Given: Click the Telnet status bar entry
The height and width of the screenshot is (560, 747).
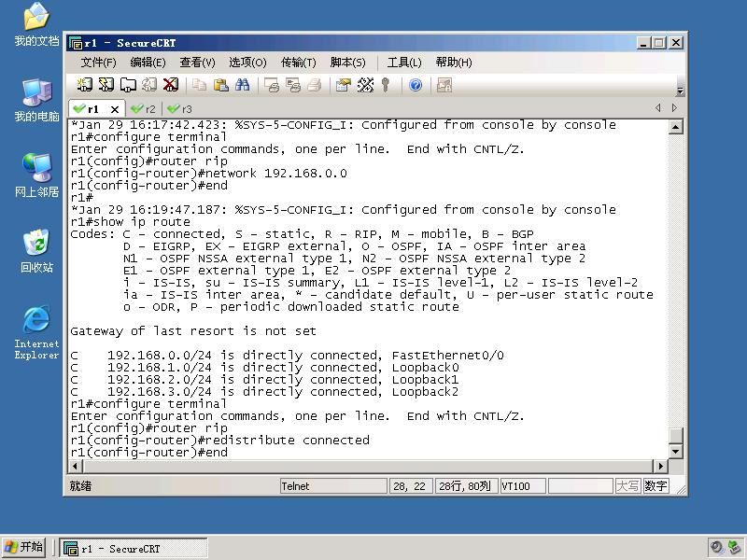Looking at the screenshot, I should (x=333, y=486).
